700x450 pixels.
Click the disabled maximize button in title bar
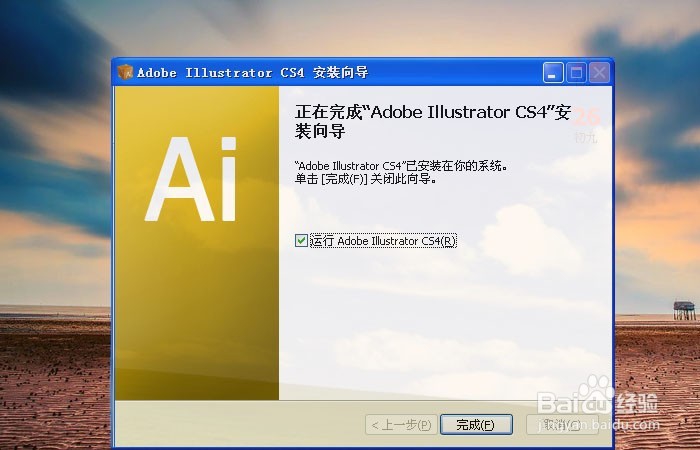pyautogui.click(x=576, y=73)
